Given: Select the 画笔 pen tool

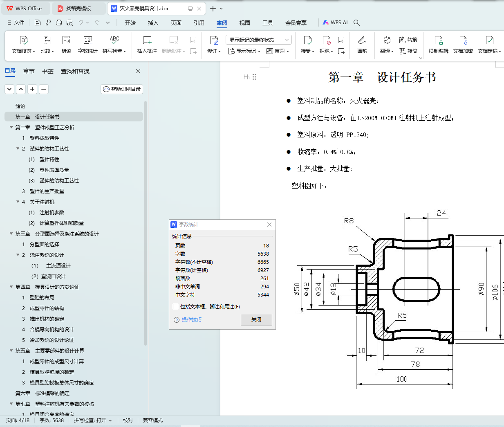Looking at the screenshot, I should [x=362, y=45].
